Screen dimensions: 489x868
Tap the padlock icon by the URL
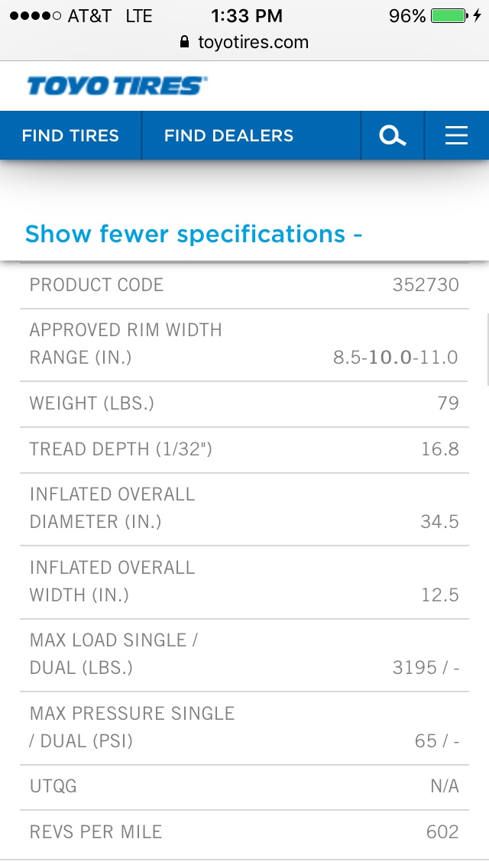pos(185,42)
